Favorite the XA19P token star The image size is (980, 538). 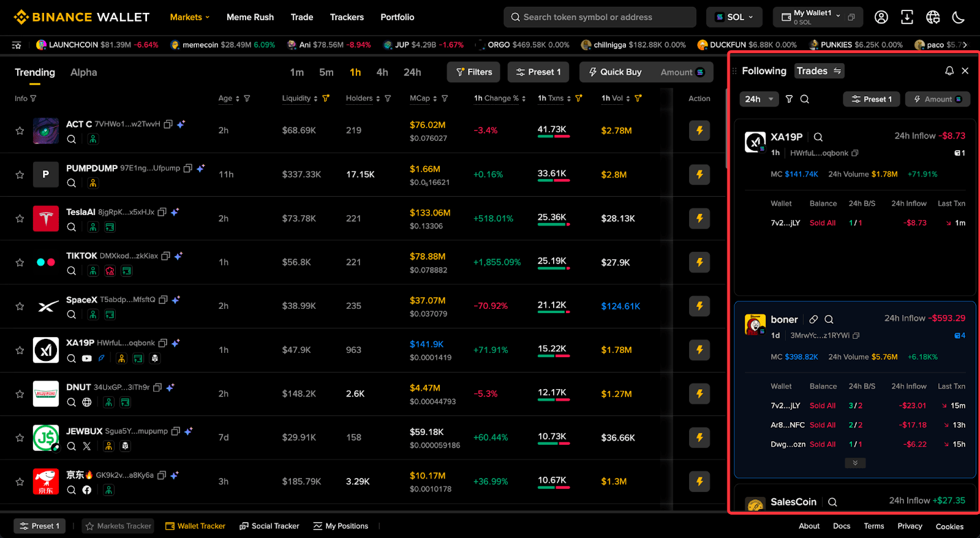pos(20,350)
